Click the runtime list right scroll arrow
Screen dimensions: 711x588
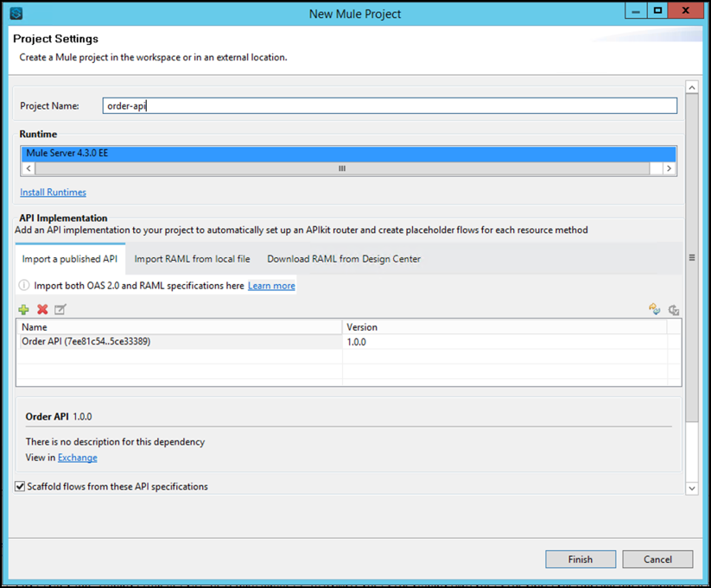coord(669,168)
